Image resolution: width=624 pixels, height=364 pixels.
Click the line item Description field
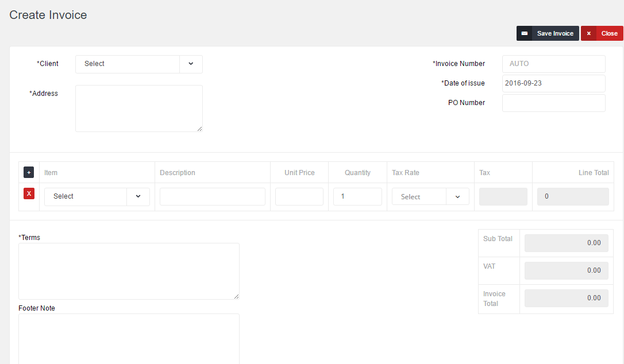click(x=212, y=196)
